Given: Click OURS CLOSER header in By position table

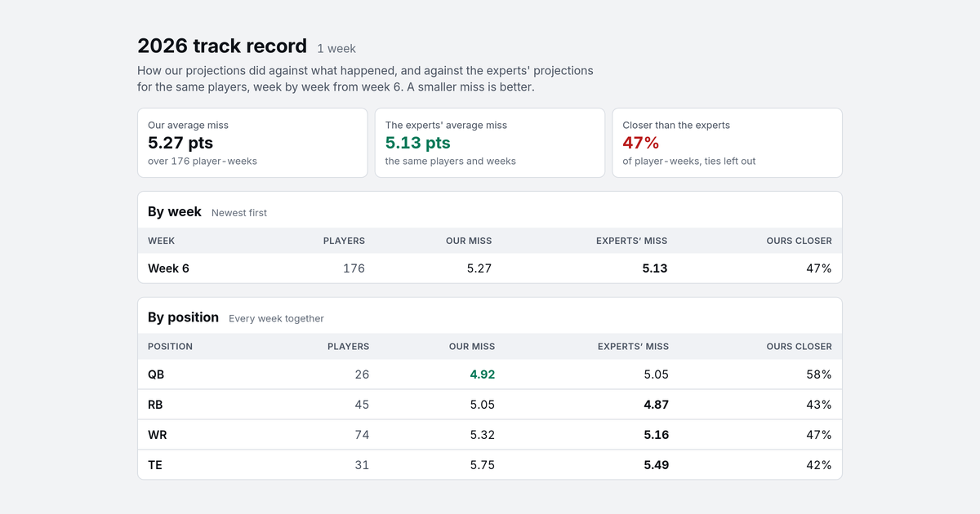Looking at the screenshot, I should (800, 347).
